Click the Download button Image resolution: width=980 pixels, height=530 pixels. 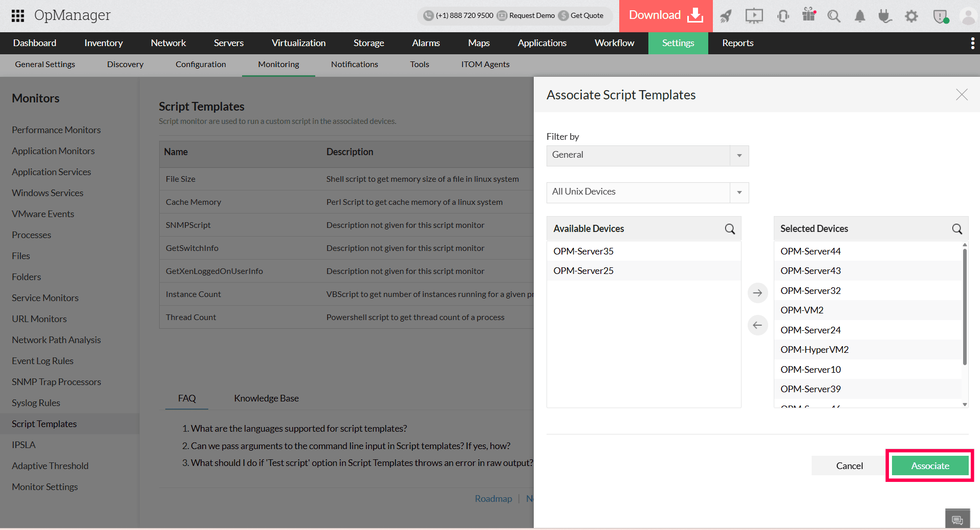click(665, 16)
